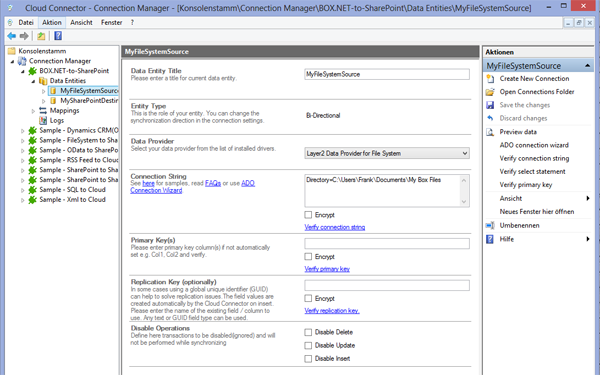Viewport: 600px width, 375px height.
Task: Choose Neues Fenster hier öffnen action
Action: 536,212
